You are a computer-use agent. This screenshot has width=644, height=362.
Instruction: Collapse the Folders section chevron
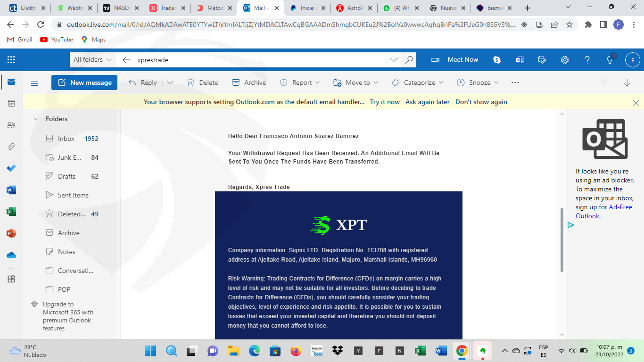36,119
